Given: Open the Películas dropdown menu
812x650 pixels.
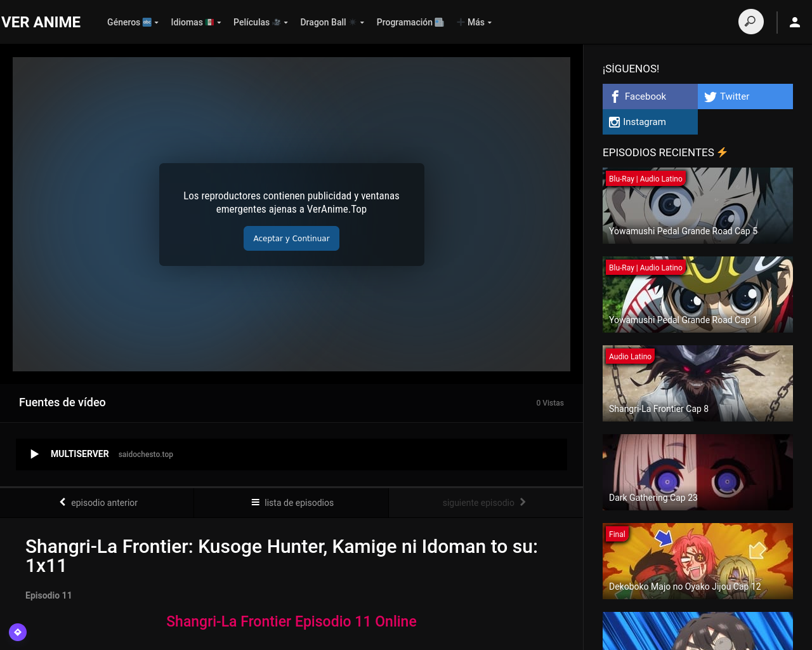Looking at the screenshot, I should 261,22.
